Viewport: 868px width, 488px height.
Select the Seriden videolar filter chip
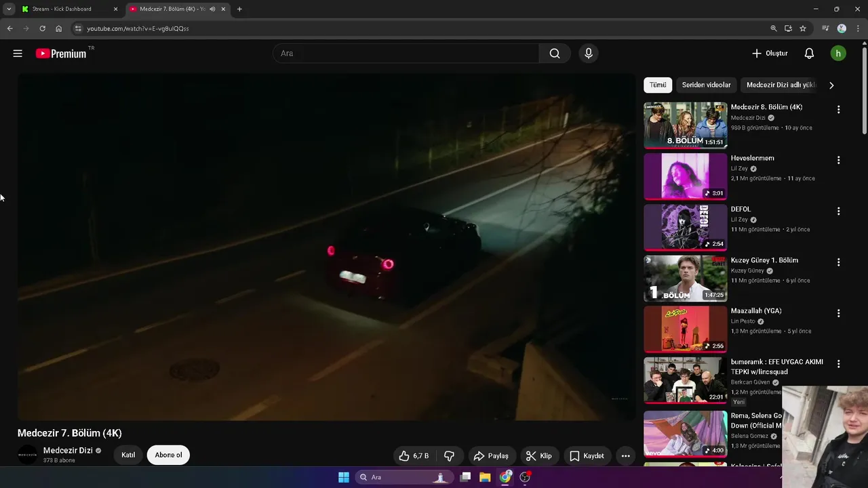point(706,85)
